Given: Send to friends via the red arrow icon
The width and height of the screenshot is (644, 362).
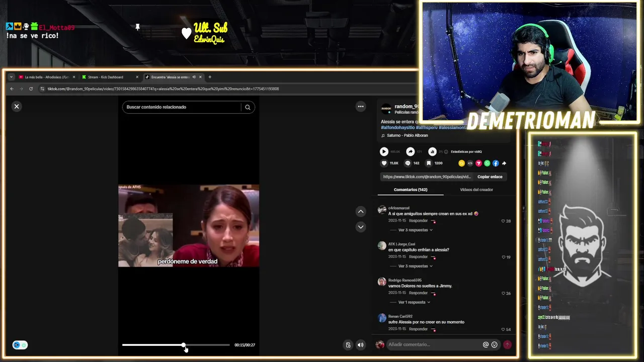Looking at the screenshot, I should [x=478, y=163].
